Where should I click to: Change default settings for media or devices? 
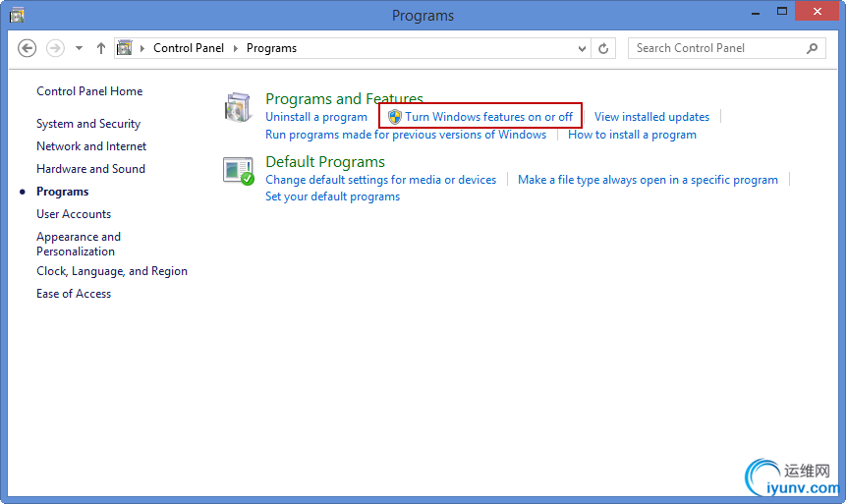[381, 180]
